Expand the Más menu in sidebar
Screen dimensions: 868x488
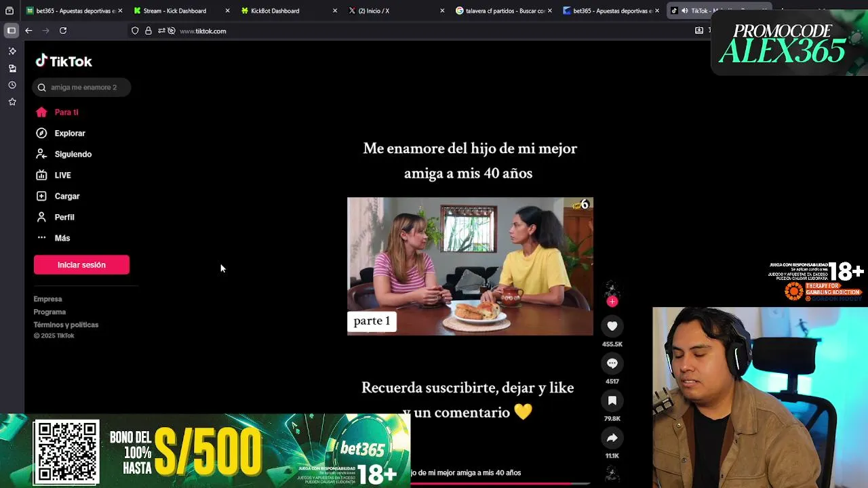(x=62, y=238)
